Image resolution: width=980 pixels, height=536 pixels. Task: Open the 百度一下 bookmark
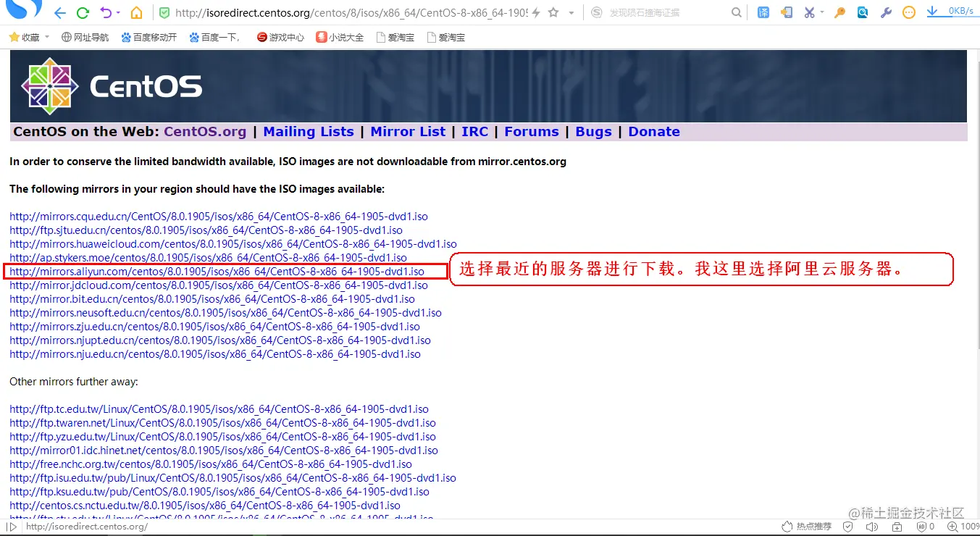(216, 37)
